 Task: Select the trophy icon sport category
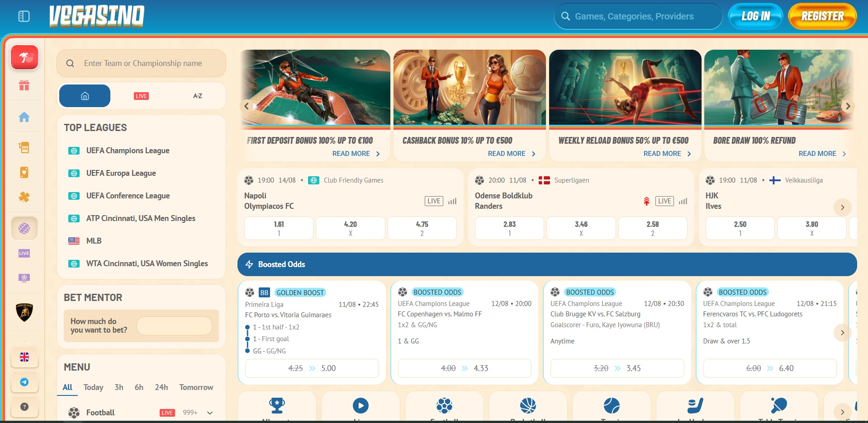277,405
